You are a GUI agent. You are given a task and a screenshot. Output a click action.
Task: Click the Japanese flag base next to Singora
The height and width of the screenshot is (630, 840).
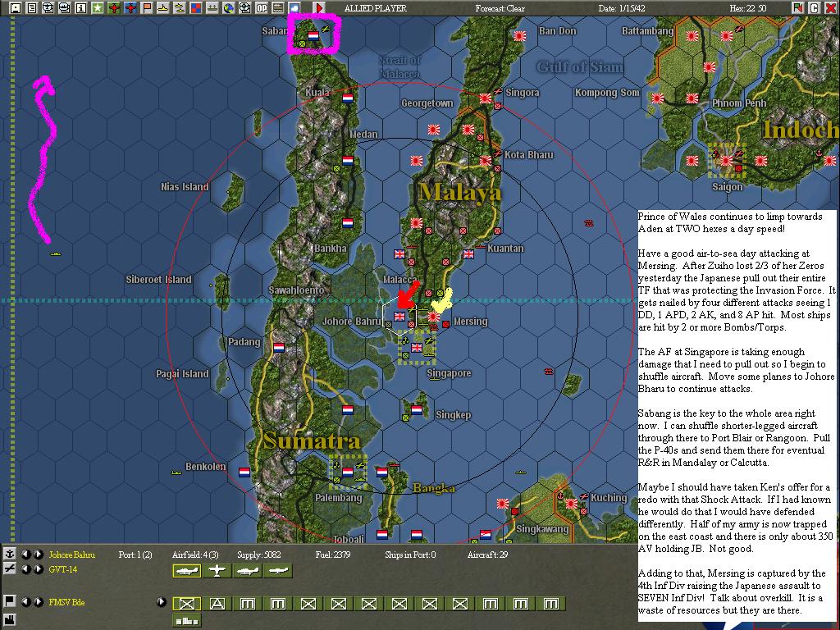(486, 98)
